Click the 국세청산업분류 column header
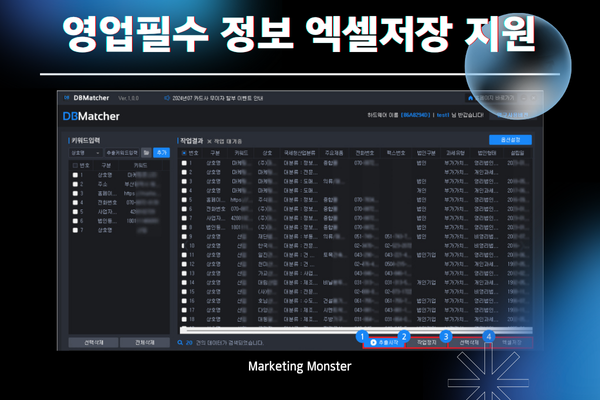Image resolution: width=600 pixels, height=400 pixels. point(300,153)
